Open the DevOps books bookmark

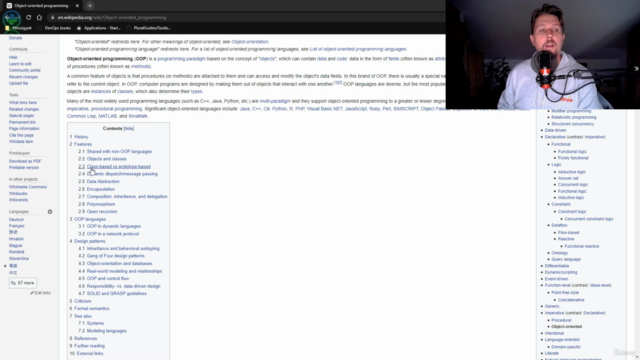tap(54, 28)
